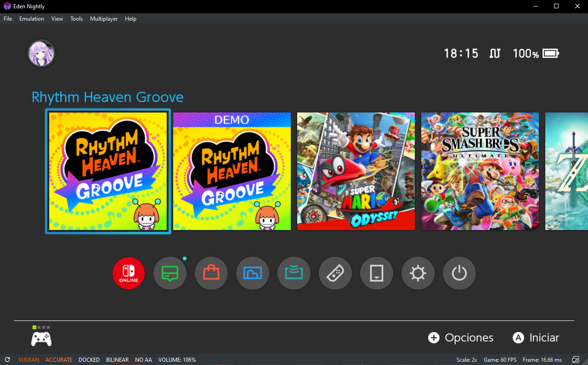Maximize the Eden Nightly window
This screenshot has height=365, width=588.
click(x=556, y=6)
